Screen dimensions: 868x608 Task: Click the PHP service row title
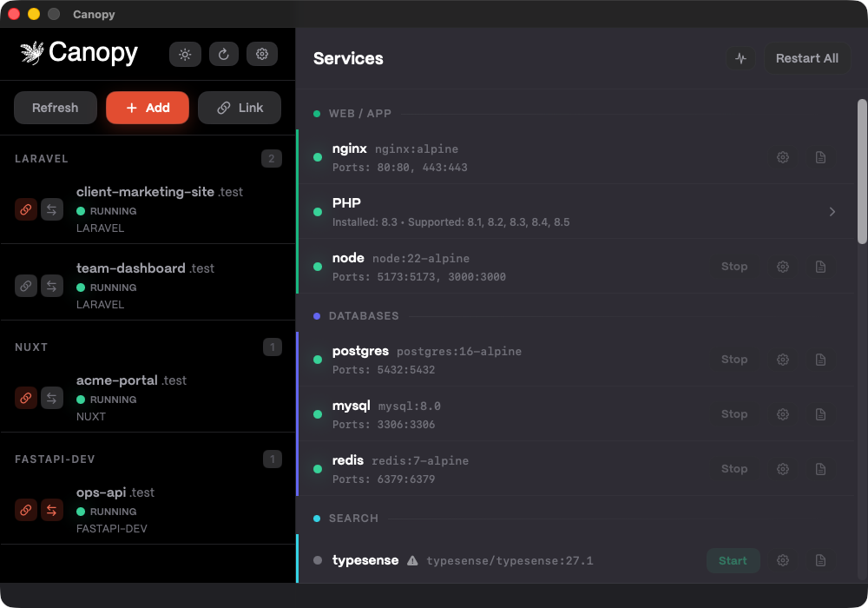click(x=346, y=203)
